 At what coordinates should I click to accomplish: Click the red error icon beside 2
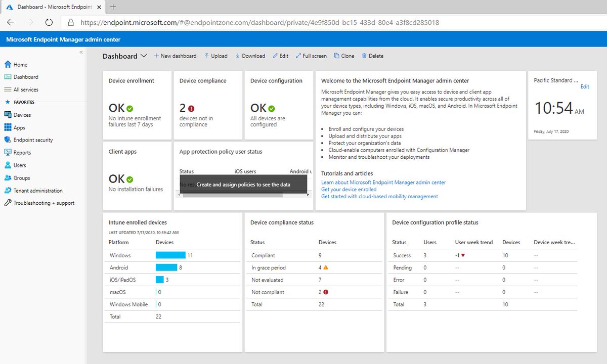(191, 108)
